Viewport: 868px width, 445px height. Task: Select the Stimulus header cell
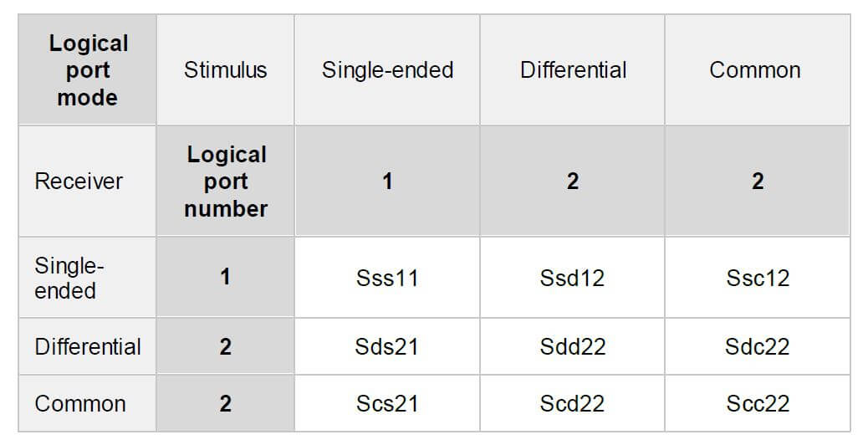[x=225, y=69]
